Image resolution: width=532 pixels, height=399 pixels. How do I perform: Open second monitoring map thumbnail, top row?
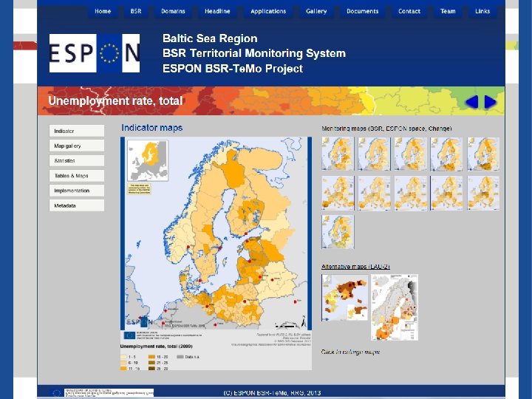pos(374,154)
